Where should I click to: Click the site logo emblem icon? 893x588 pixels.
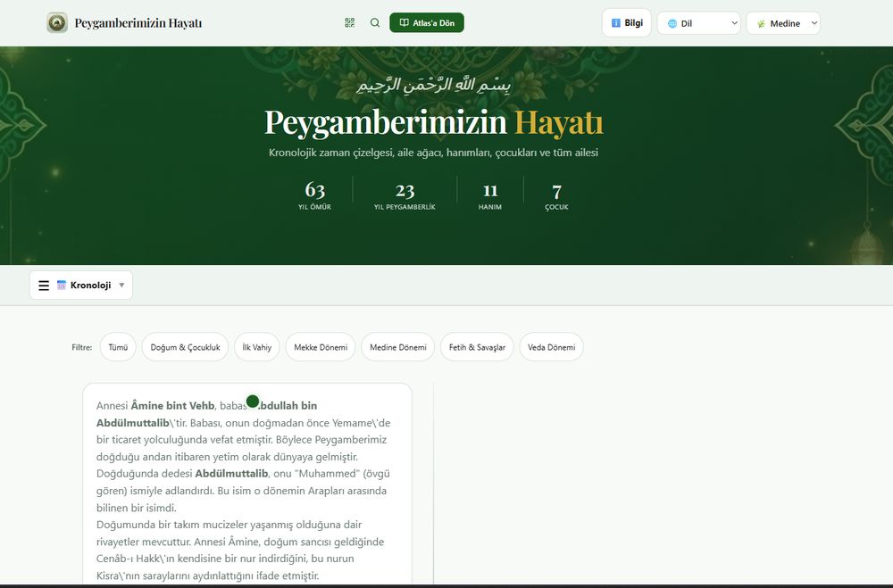[x=57, y=23]
